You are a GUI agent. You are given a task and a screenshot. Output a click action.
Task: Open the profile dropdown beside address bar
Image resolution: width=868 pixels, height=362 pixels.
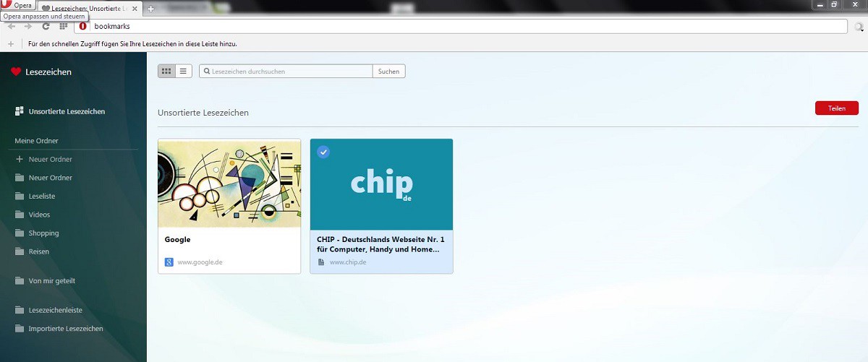click(x=859, y=27)
